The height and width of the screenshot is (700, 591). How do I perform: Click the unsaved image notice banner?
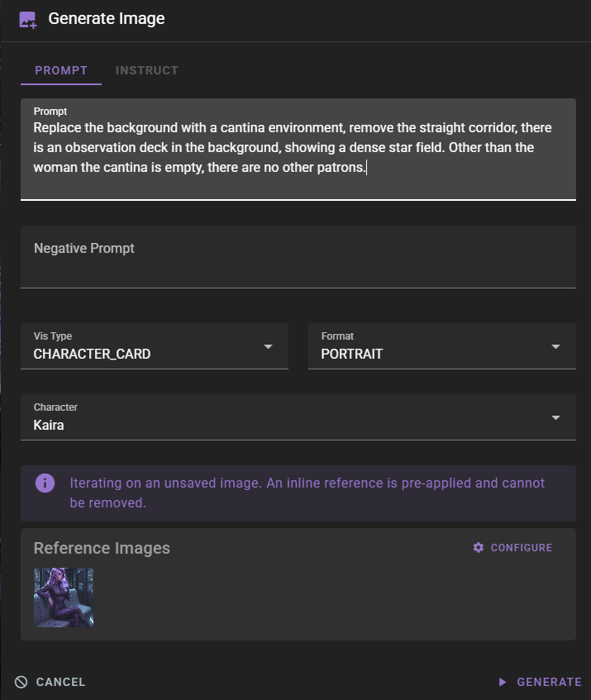(x=298, y=492)
